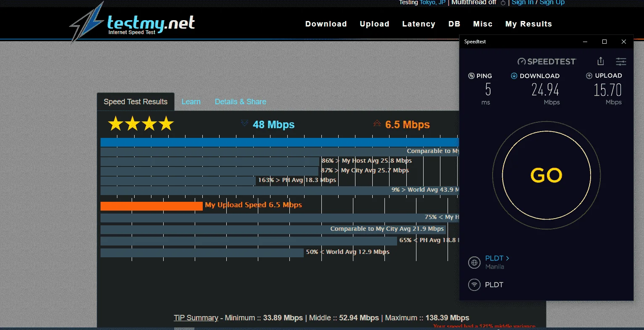The height and width of the screenshot is (330, 644).
Task: Click 'My Upload Speed 6.5 Mbps' label
Action: coord(253,205)
